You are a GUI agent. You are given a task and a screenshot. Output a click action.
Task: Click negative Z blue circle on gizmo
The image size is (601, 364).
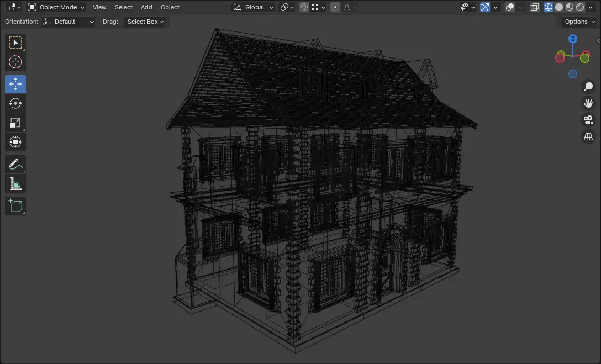[x=573, y=74]
